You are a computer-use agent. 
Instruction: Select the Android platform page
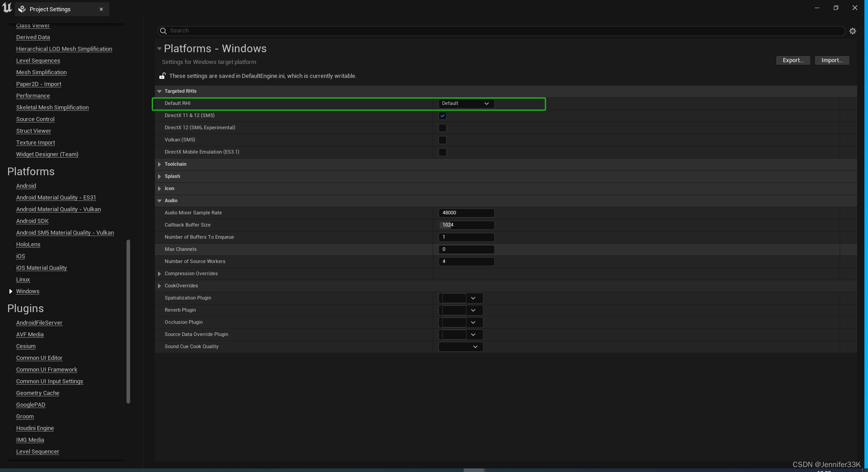point(26,186)
